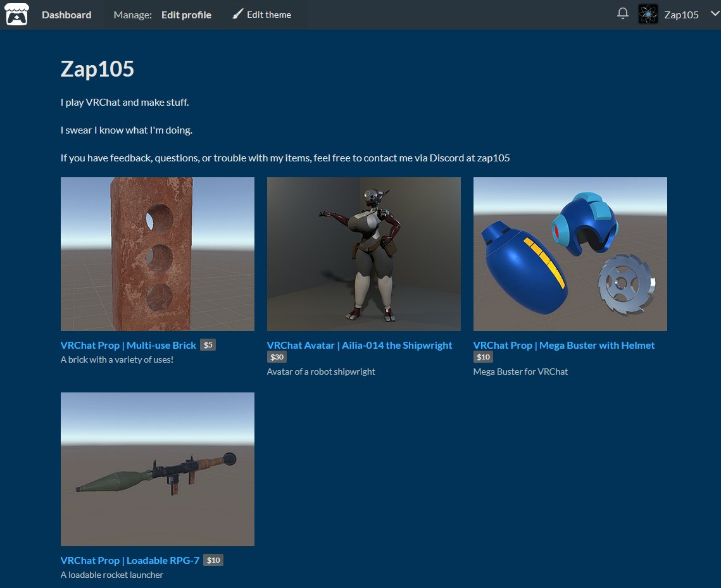Open VRChat Prop | Multi-use Brick link
This screenshot has width=721, height=588.
click(129, 345)
